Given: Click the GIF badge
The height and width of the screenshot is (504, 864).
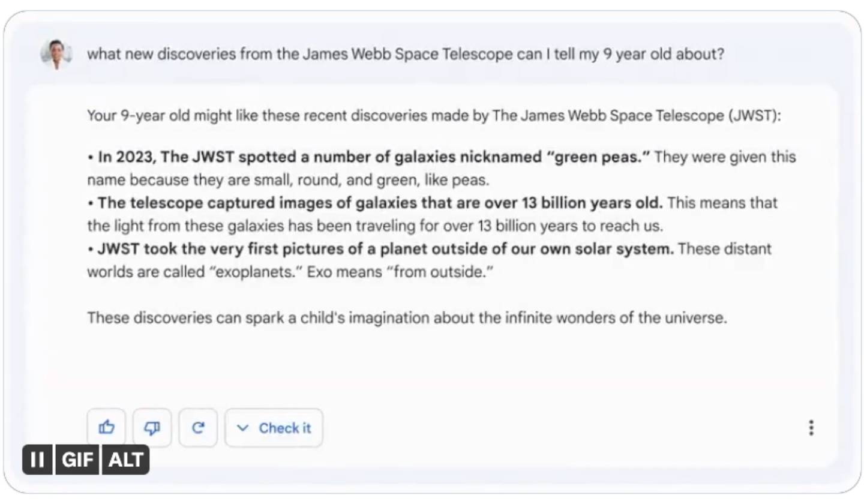Looking at the screenshot, I should (x=77, y=460).
